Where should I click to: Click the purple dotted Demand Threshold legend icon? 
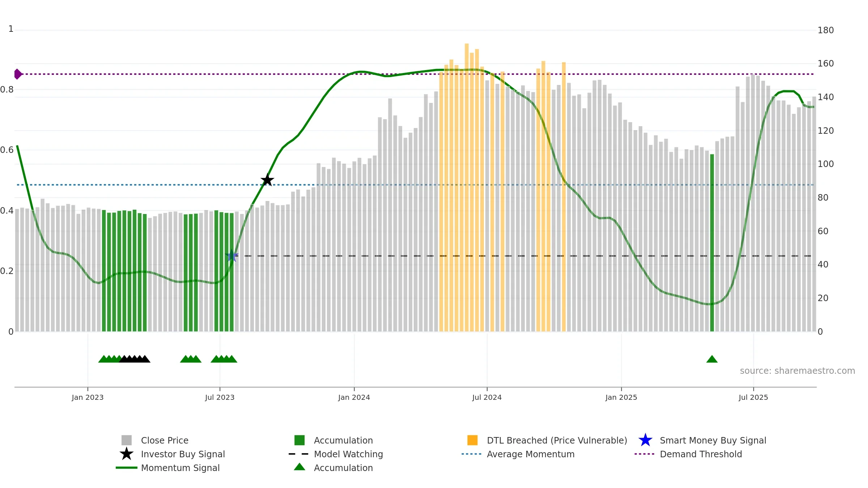[644, 454]
